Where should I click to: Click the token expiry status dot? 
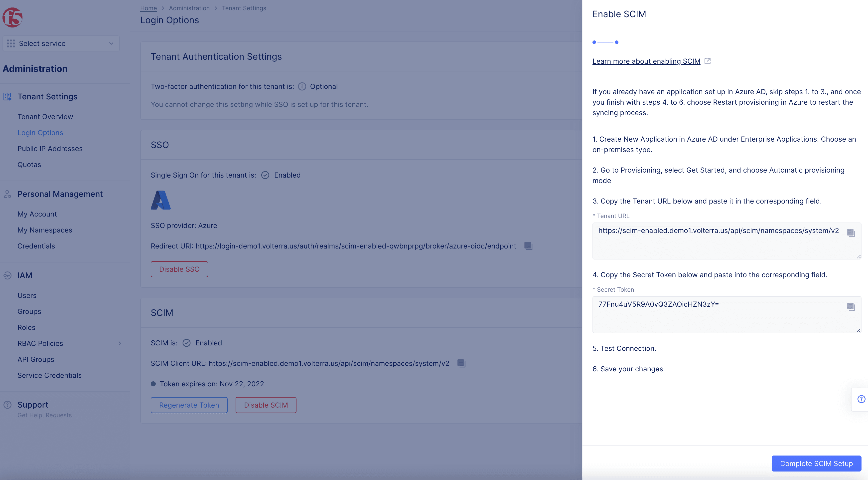click(153, 384)
